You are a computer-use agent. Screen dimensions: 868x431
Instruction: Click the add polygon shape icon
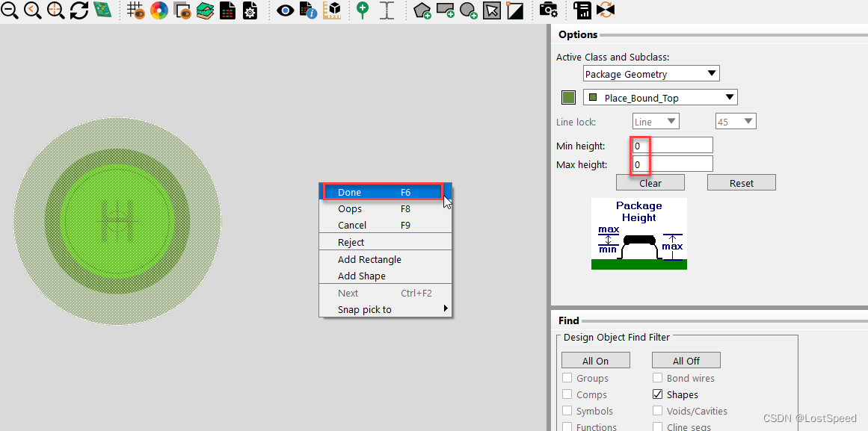point(422,10)
